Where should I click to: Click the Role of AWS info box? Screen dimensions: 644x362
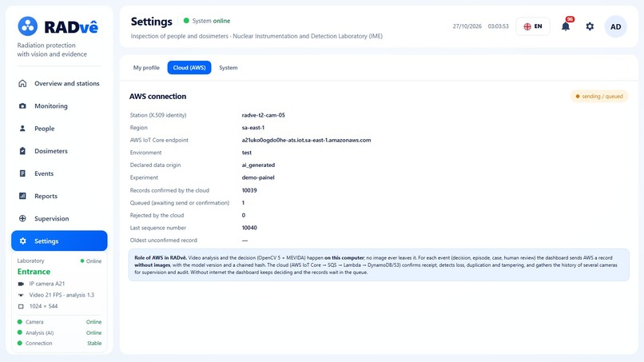(379, 265)
